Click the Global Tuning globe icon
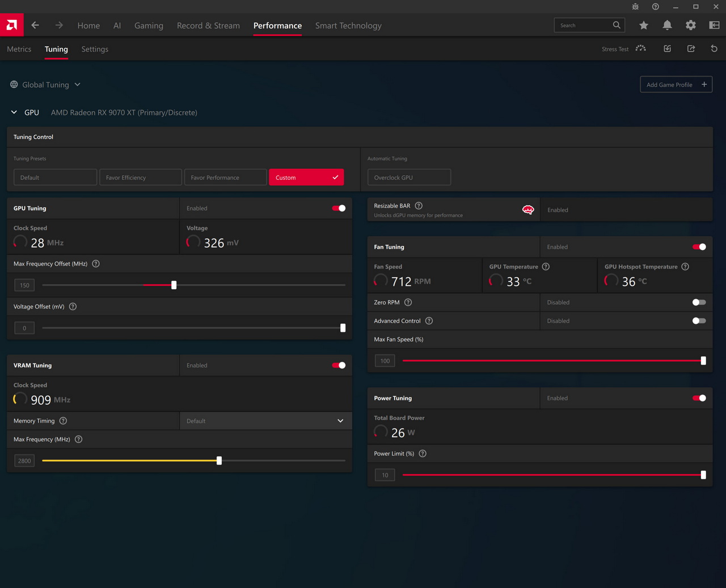726x588 pixels. coord(14,84)
